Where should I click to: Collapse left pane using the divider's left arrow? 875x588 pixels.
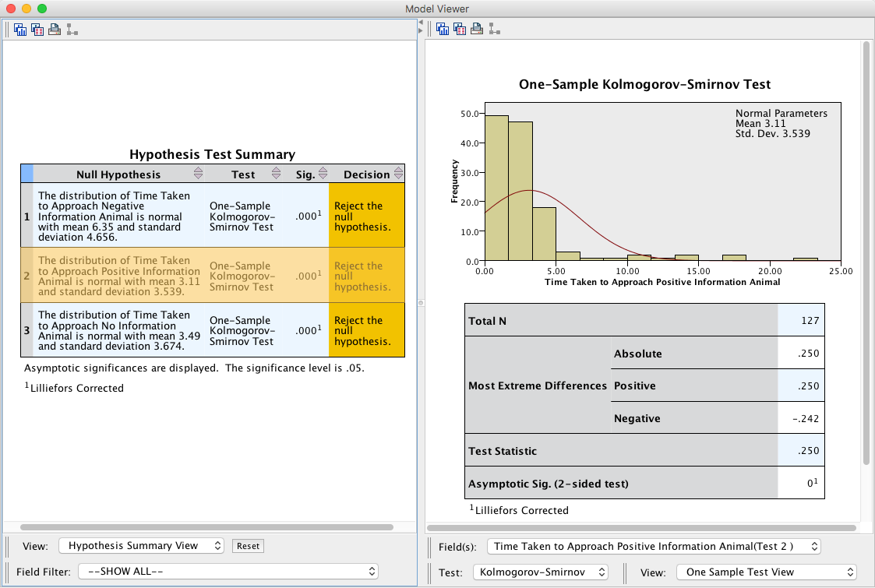[x=421, y=23]
